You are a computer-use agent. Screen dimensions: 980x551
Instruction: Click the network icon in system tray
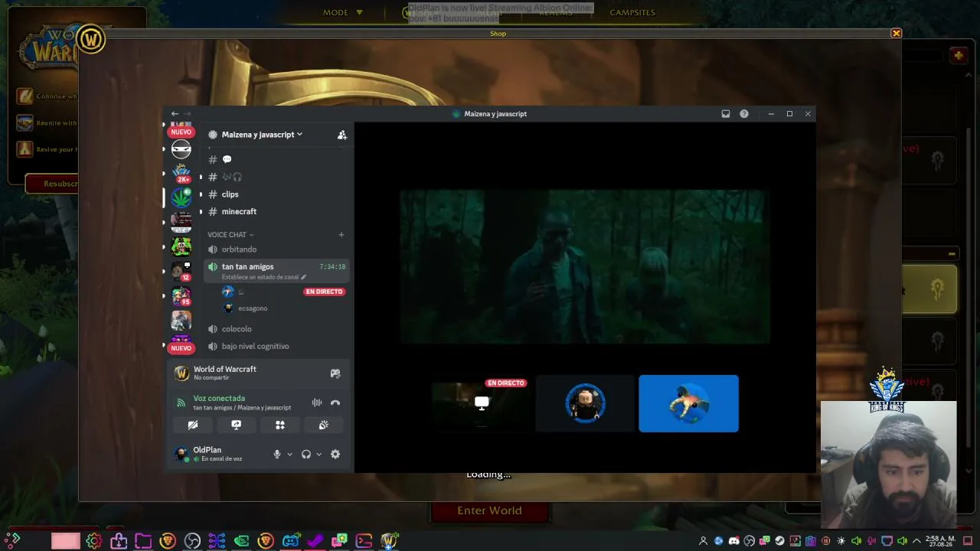pyautogui.click(x=887, y=542)
